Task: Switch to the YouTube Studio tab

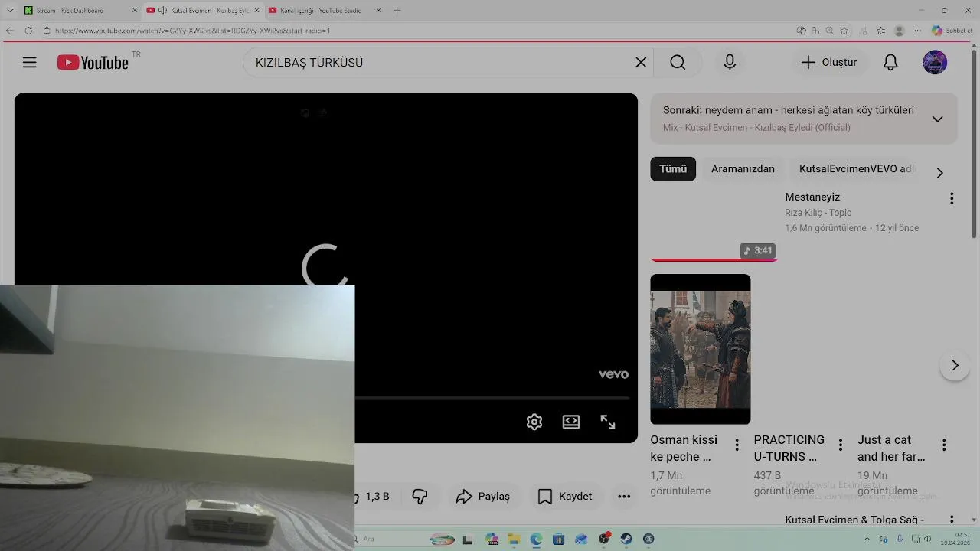Action: [320, 11]
